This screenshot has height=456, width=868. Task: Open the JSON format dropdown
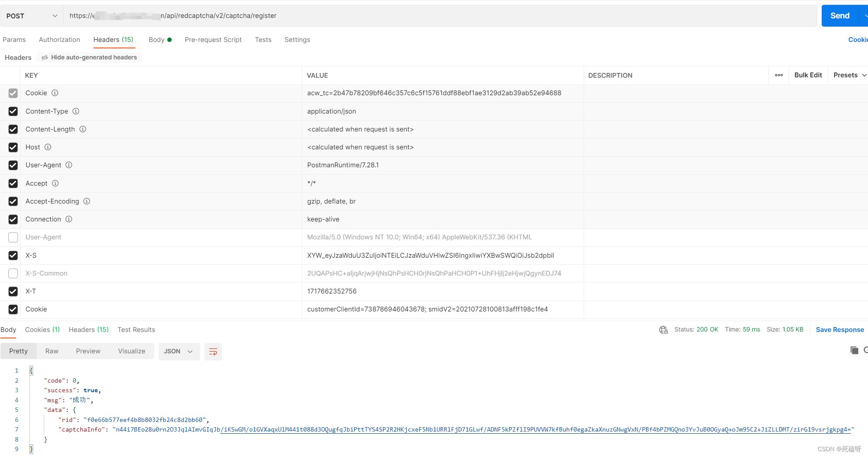click(179, 352)
